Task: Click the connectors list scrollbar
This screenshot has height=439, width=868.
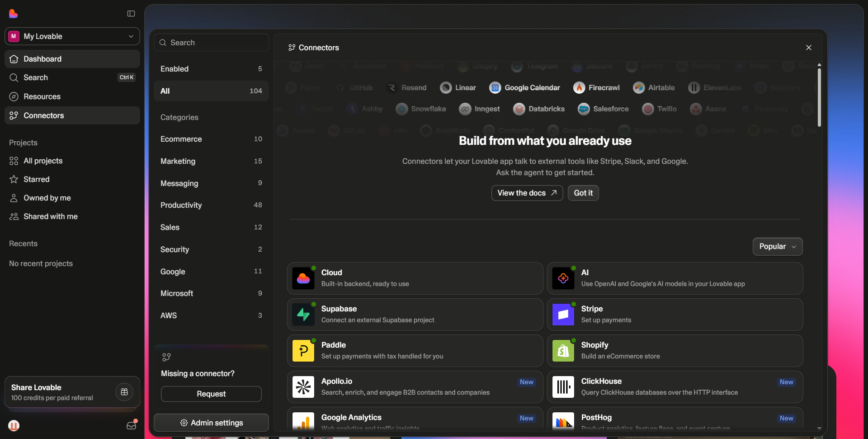Action: point(819,97)
